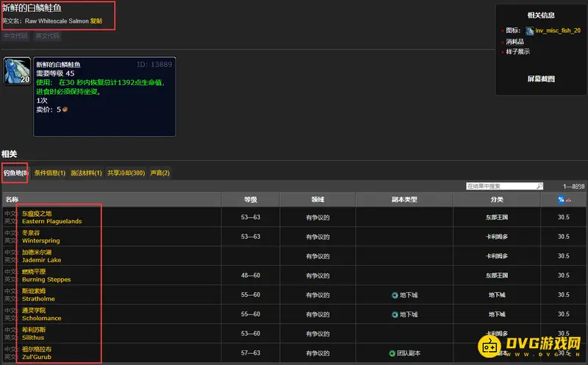The height and width of the screenshot is (365, 588).
Task: Click the ID: 13889 text in tooltip
Action: coord(154,65)
